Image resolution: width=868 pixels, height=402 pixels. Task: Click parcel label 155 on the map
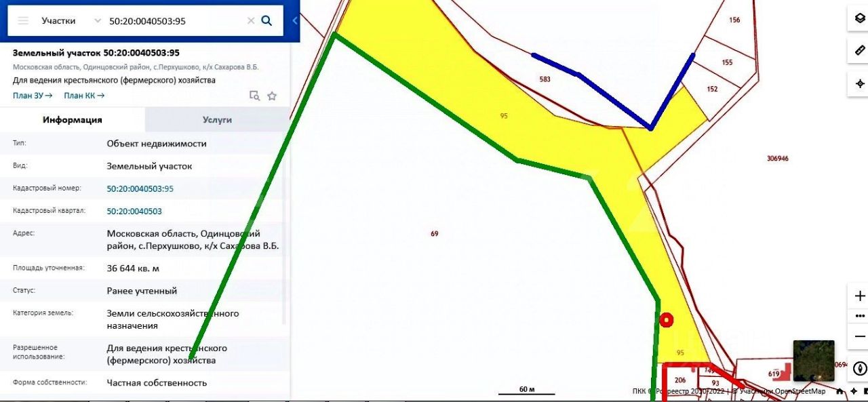click(727, 62)
